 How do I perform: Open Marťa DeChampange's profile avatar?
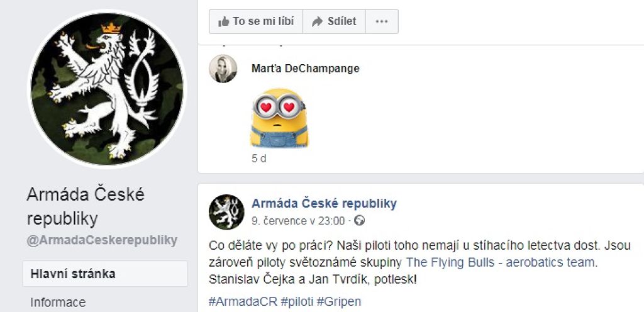pyautogui.click(x=223, y=69)
